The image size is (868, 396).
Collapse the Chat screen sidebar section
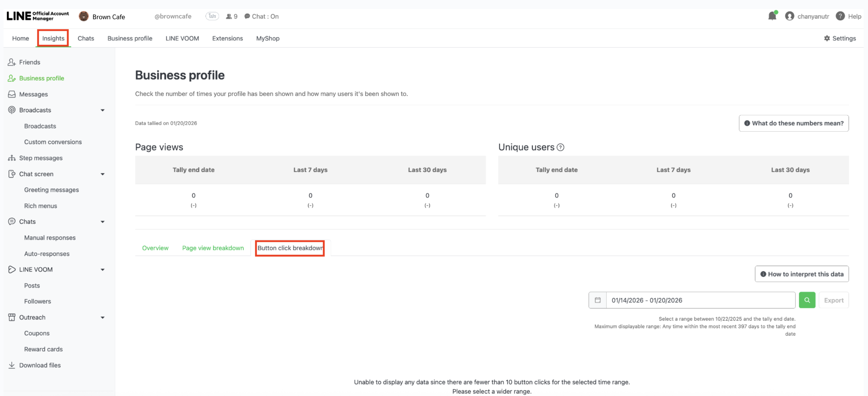point(103,174)
